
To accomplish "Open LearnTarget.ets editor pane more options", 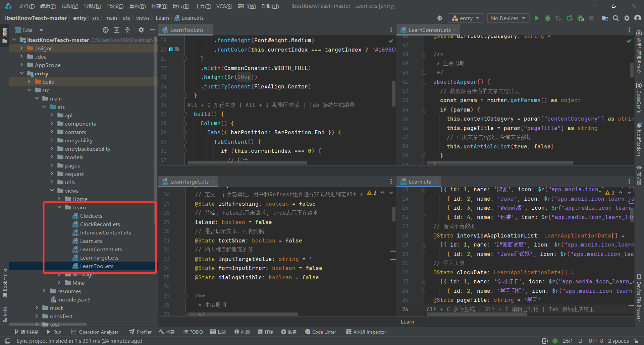I will coord(391,181).
